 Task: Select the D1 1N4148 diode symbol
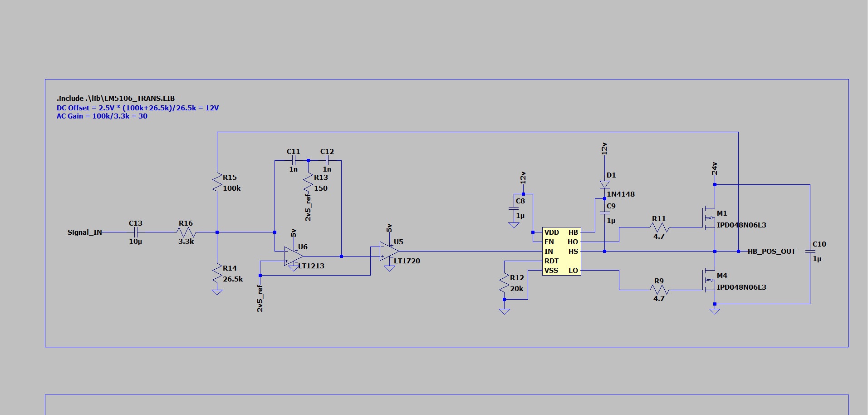tap(604, 184)
